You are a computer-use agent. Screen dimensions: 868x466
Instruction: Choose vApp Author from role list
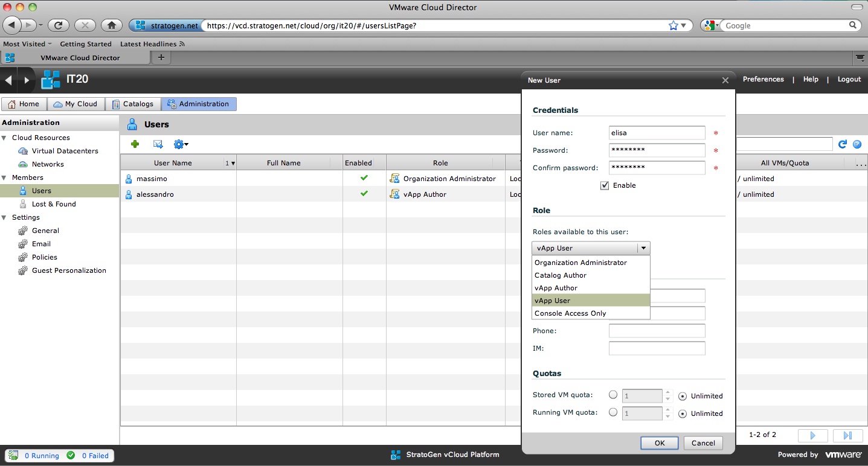[x=591, y=288]
